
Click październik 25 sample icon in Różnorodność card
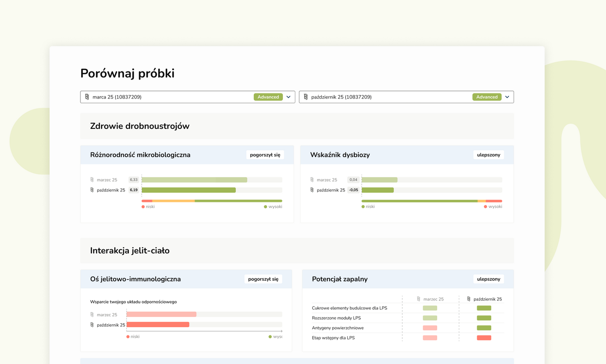[x=92, y=190]
